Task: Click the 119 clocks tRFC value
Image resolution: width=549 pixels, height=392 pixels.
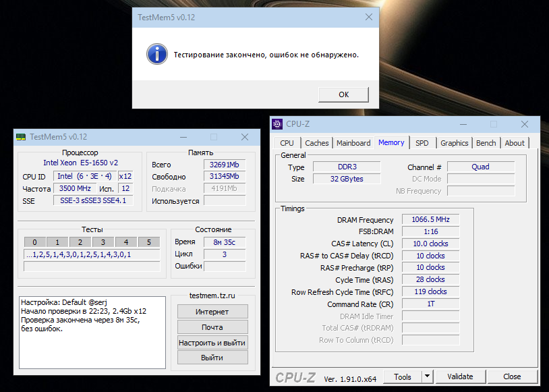Action: (431, 292)
